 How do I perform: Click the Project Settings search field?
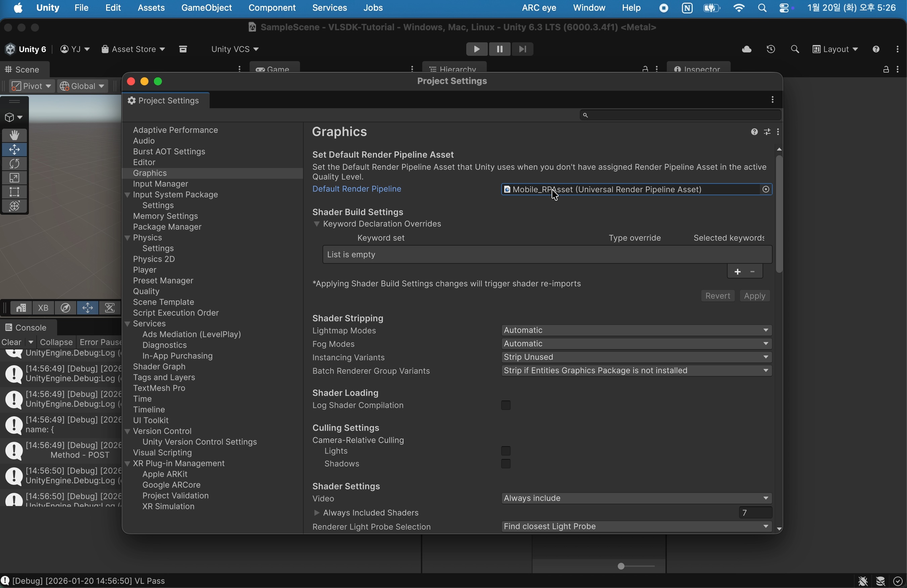(x=680, y=115)
